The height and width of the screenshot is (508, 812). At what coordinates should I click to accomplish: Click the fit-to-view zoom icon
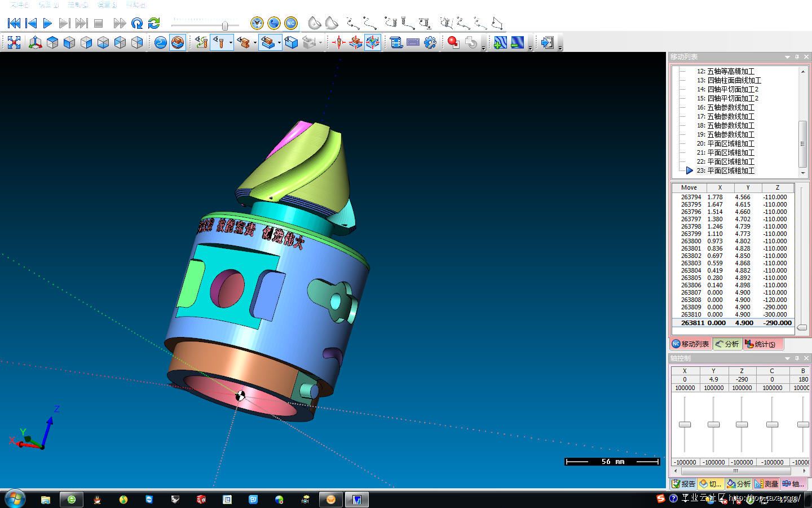click(14, 42)
